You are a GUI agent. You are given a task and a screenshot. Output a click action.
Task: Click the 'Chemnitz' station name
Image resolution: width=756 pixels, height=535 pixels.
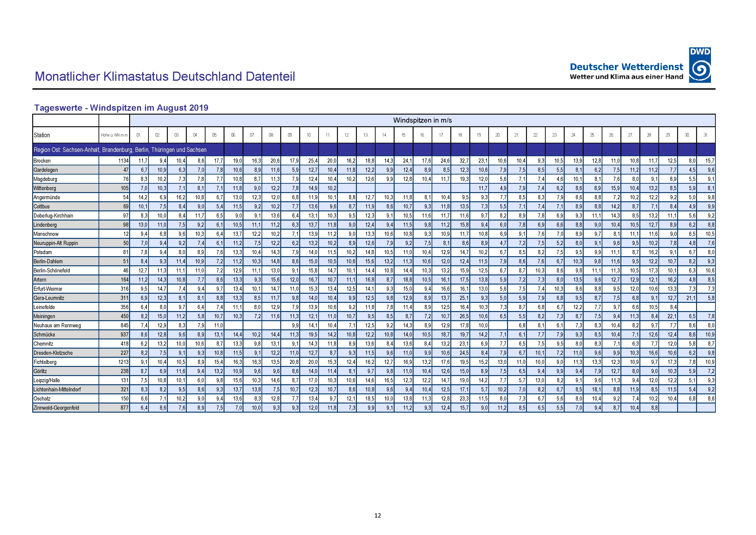point(43,344)
